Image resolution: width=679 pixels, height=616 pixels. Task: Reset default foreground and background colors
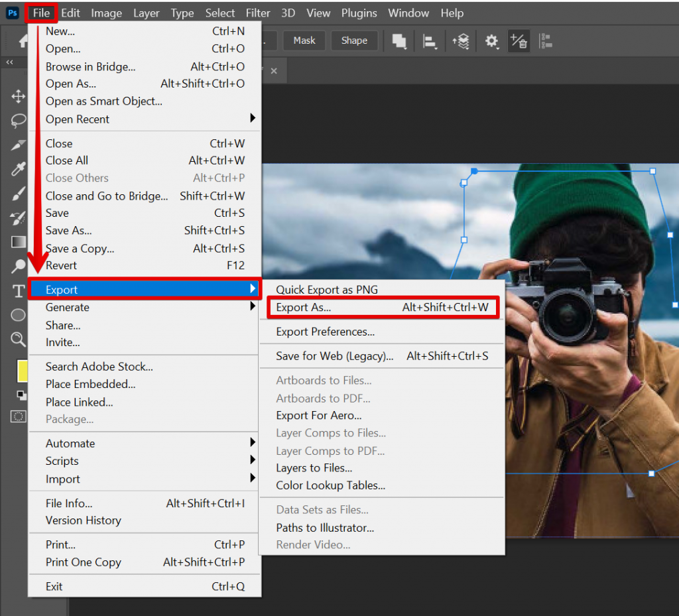(21, 395)
